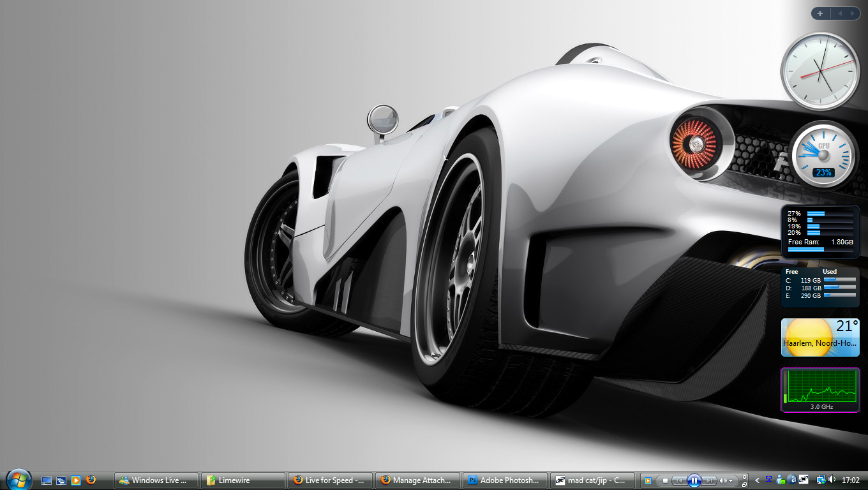
Task: Click the 27% core usage bar
Action: click(x=830, y=214)
